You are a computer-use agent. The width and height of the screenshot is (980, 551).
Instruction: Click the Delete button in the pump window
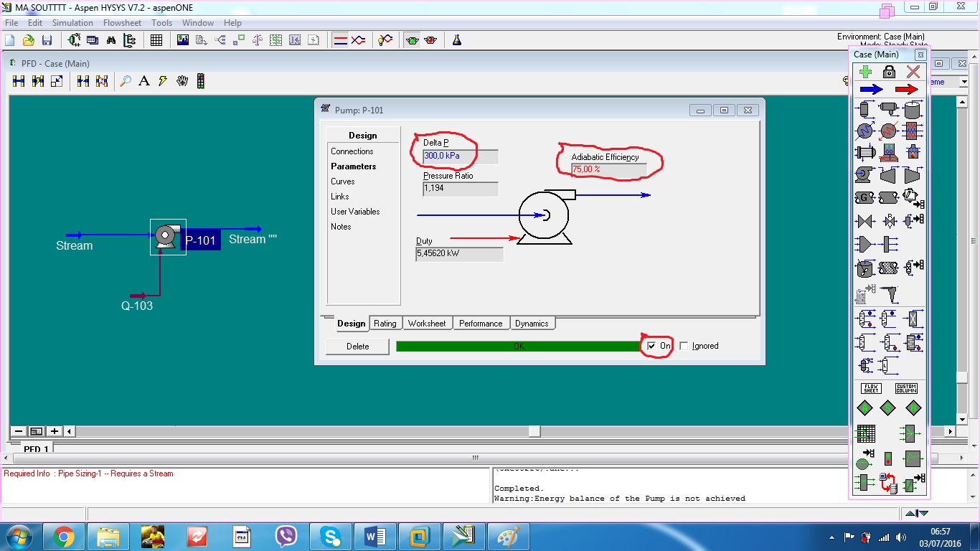click(x=357, y=346)
